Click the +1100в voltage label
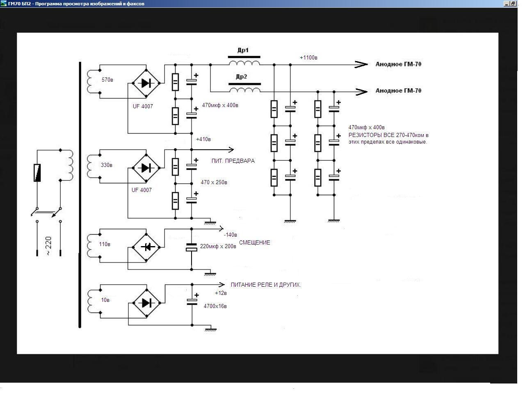The image size is (525, 420). point(308,57)
